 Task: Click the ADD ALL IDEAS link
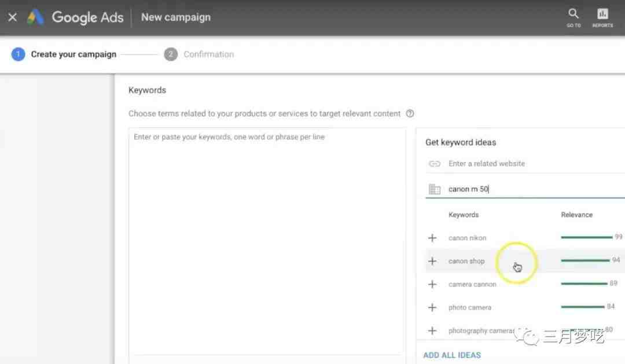(x=452, y=355)
